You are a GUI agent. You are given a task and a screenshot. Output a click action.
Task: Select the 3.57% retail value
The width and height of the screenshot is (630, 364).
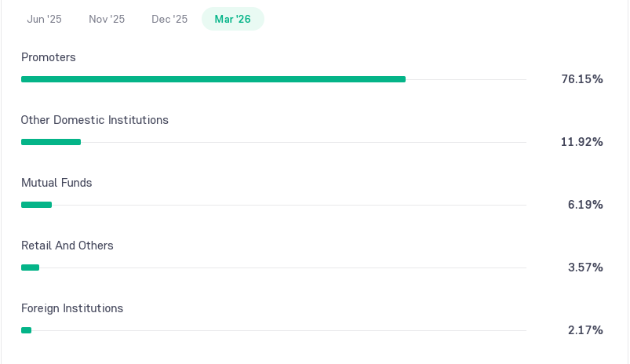pyautogui.click(x=585, y=268)
